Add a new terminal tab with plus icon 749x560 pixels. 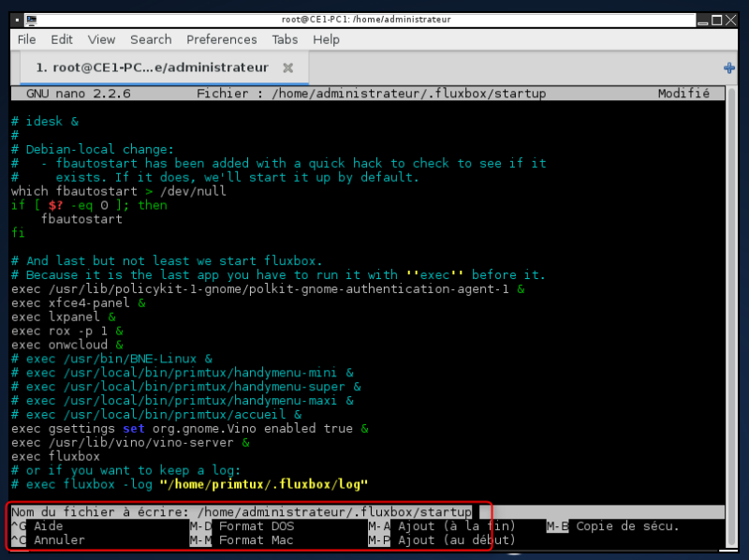[729, 67]
